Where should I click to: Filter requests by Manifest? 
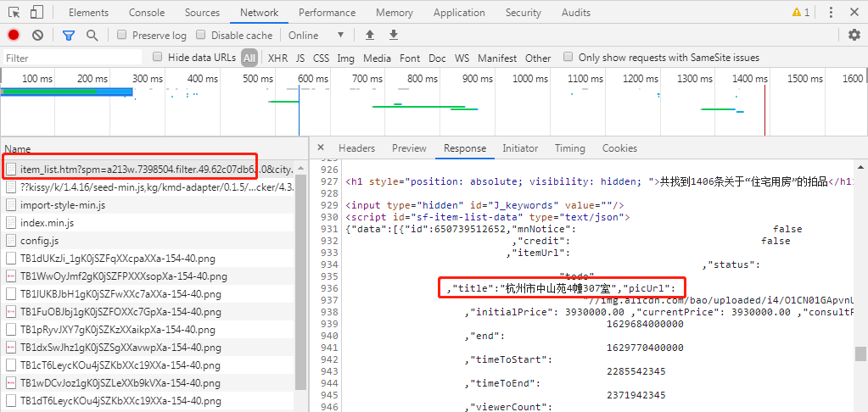click(497, 58)
